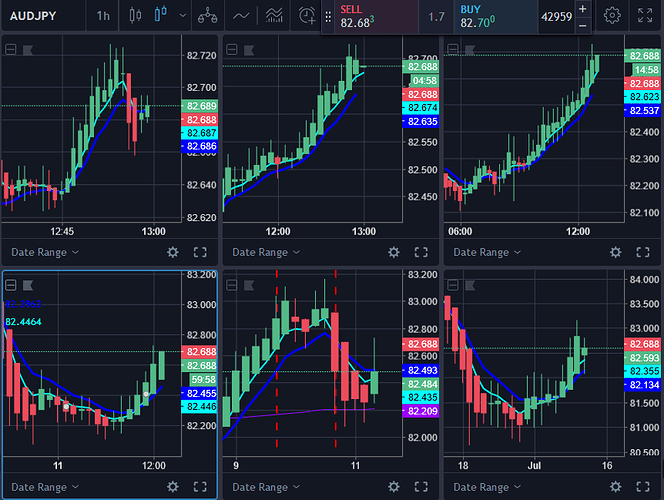664x500 pixels.
Task: Collapse the top-left chart legend minus box
Action: click(11, 48)
